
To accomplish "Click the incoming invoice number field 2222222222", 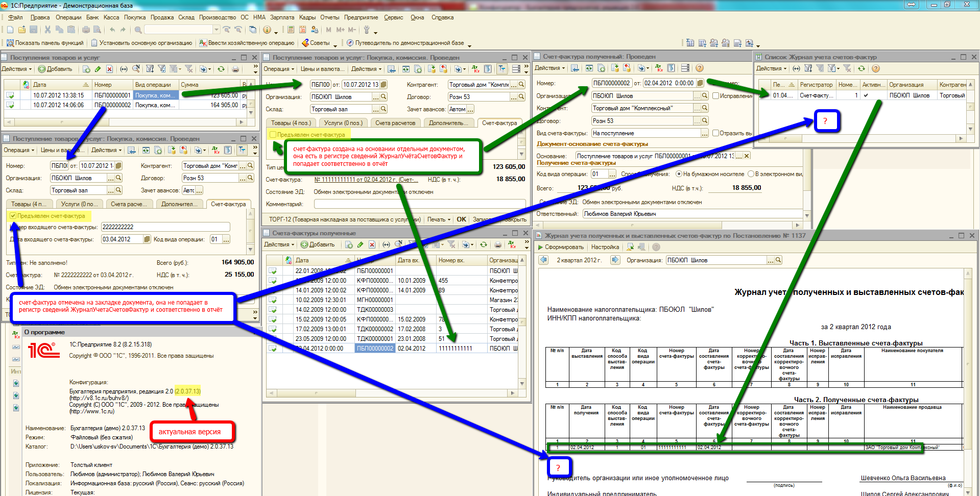I will click(x=165, y=227).
